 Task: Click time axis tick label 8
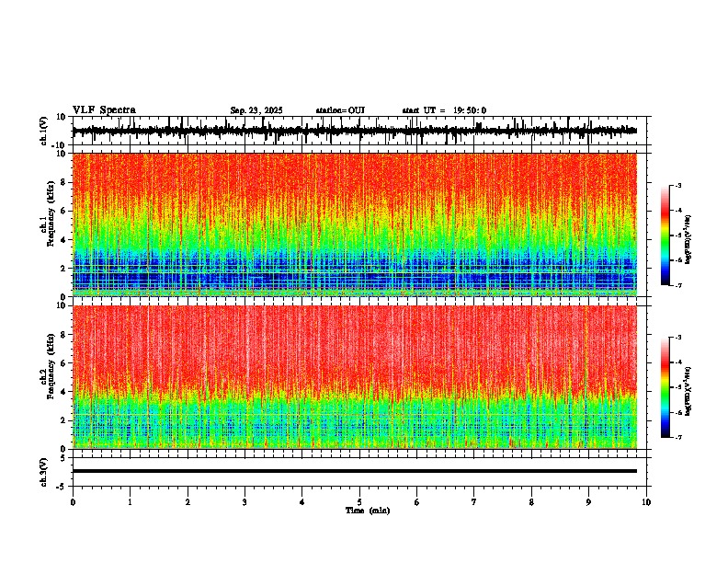tap(531, 502)
